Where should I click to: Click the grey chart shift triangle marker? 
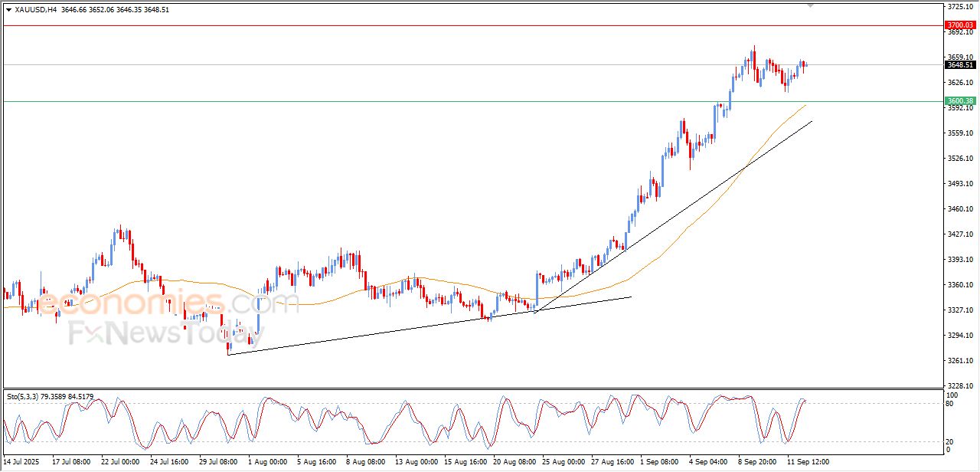(x=810, y=5)
